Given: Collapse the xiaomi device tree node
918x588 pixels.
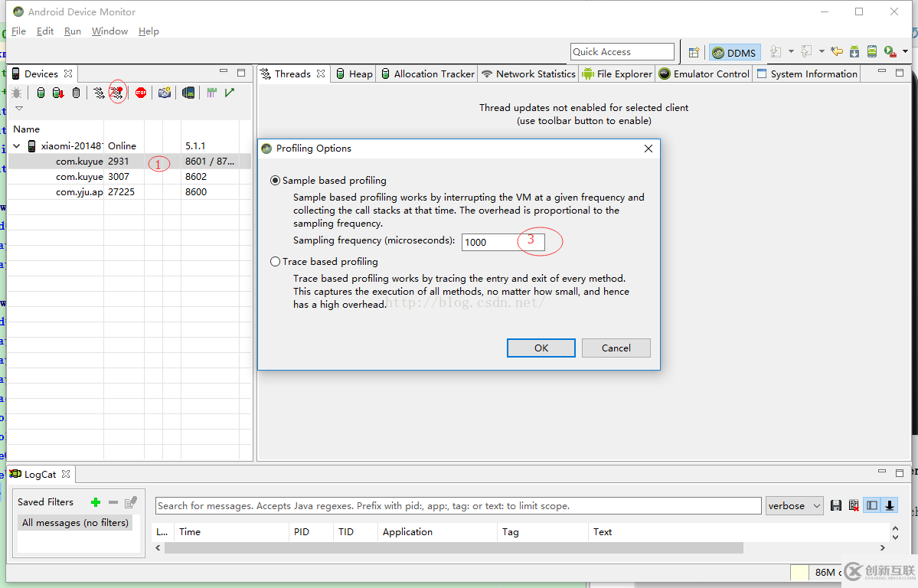Looking at the screenshot, I should [x=17, y=145].
